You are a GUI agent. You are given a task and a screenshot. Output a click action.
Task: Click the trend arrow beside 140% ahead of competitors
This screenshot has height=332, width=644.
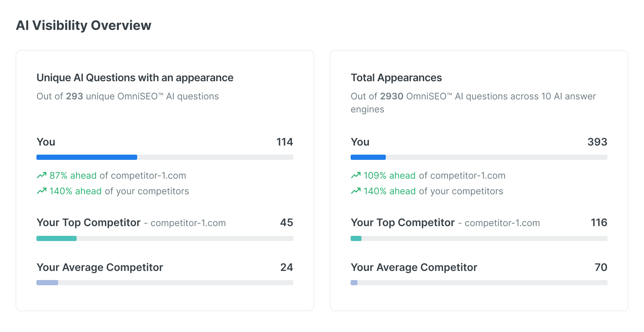pos(41,191)
